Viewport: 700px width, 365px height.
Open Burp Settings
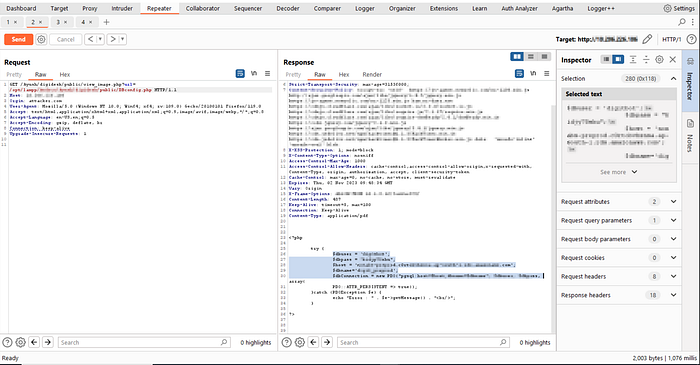[679, 8]
